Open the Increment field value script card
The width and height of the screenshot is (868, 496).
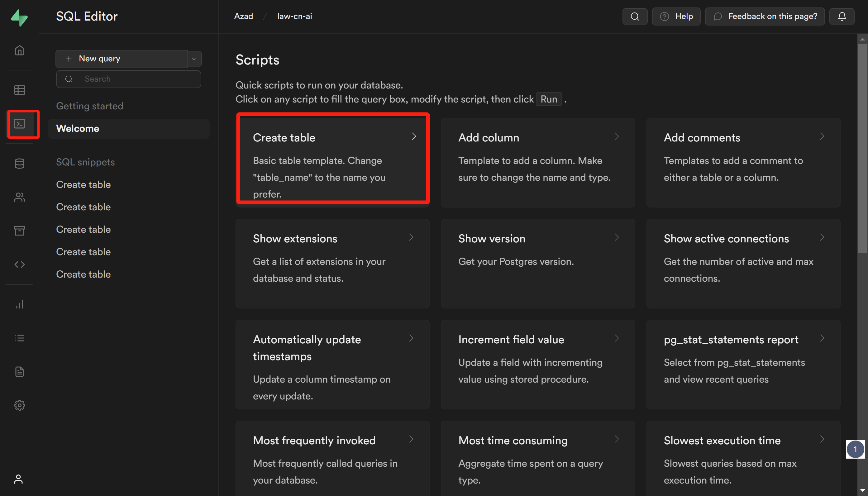pyautogui.click(x=538, y=364)
